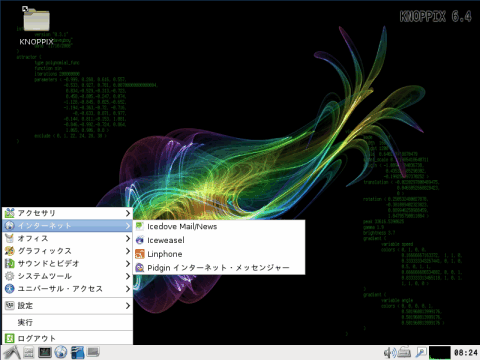Click the green ログアウト icon
The height and width of the screenshot is (360, 480).
pos(10,338)
